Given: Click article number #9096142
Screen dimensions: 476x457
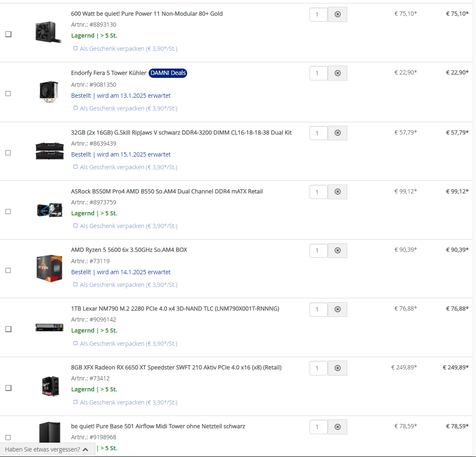Looking at the screenshot, I should (x=102, y=319).
